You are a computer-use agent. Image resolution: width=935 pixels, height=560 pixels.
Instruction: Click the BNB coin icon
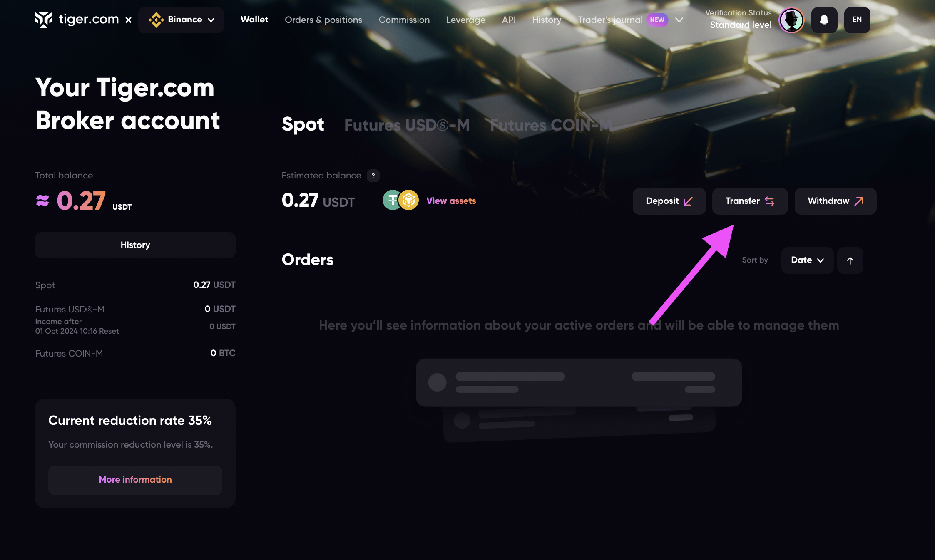[409, 201]
